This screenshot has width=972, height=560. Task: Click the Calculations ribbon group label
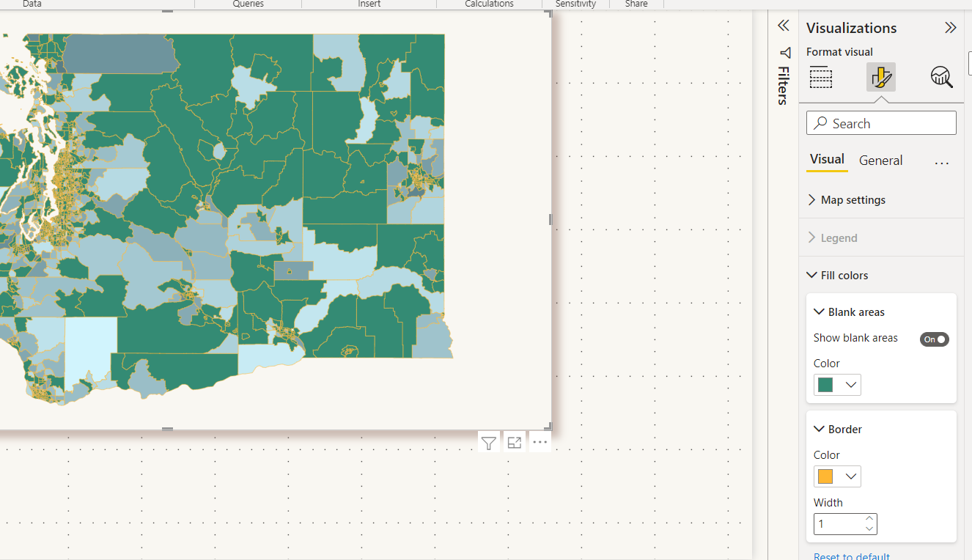(x=489, y=4)
